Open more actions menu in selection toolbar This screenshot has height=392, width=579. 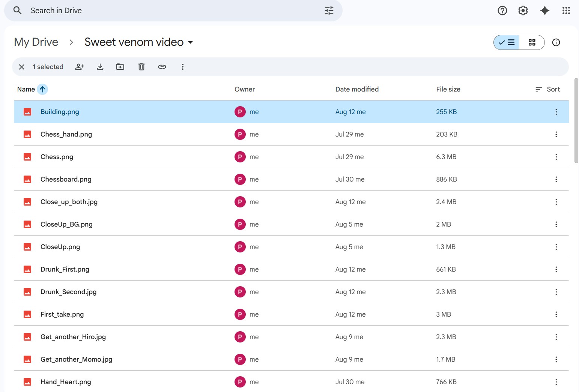[183, 67]
